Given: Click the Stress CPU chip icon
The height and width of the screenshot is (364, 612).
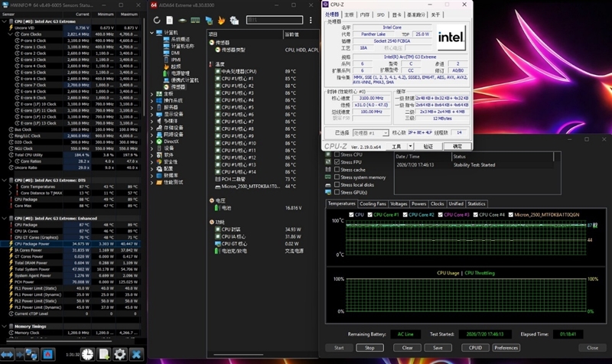Looking at the screenshot, I should (x=328, y=154).
